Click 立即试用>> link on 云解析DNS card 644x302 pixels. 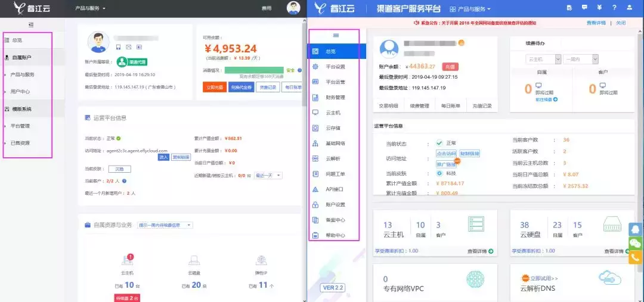(x=543, y=278)
